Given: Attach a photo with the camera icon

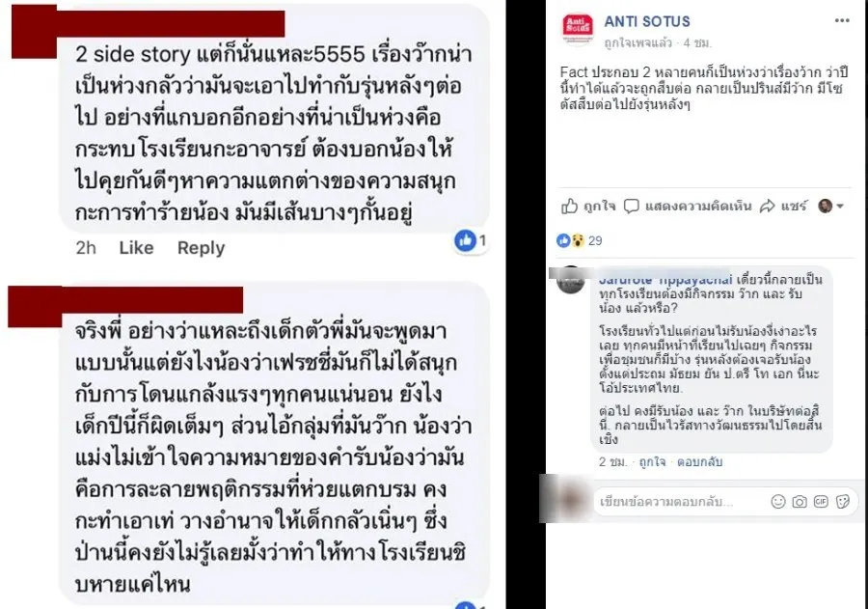Looking at the screenshot, I should click(800, 502).
